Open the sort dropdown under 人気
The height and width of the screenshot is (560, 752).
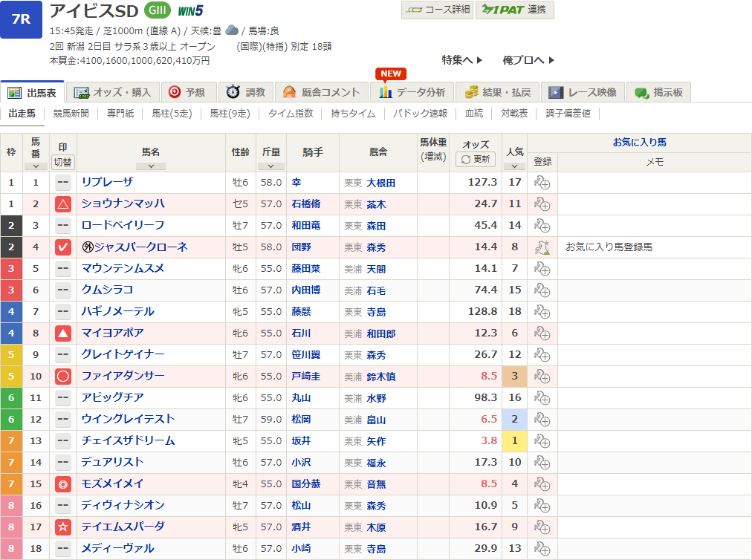point(513,166)
